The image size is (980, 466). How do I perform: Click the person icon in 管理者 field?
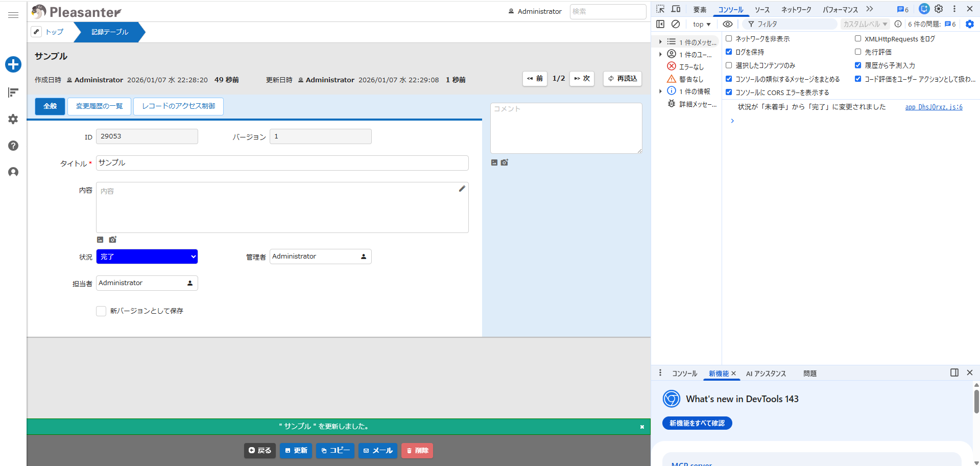point(364,257)
